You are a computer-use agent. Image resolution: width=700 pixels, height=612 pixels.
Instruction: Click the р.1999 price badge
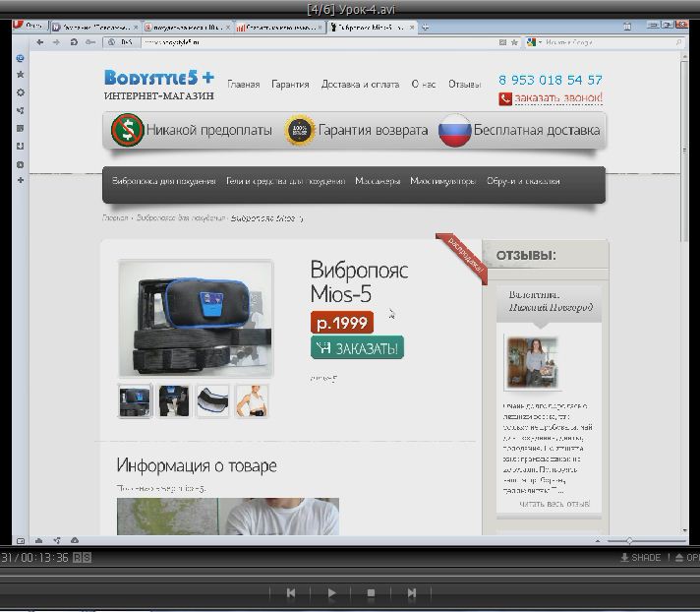pos(342,322)
